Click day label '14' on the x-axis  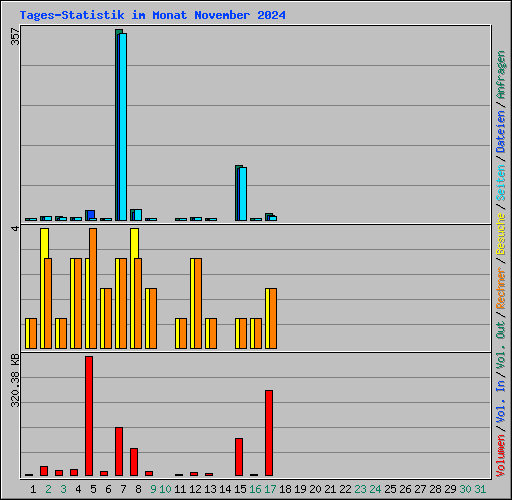(x=225, y=489)
